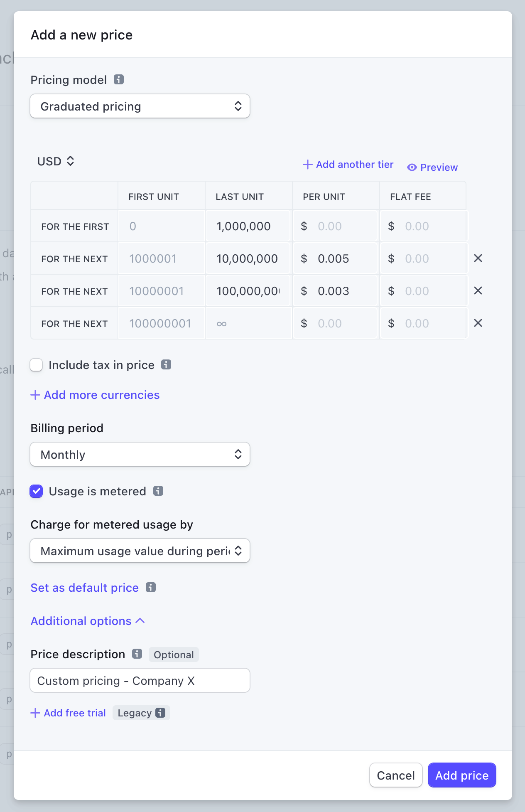Click the Add another tier link
Viewport: 525px width, 812px height.
click(x=348, y=165)
